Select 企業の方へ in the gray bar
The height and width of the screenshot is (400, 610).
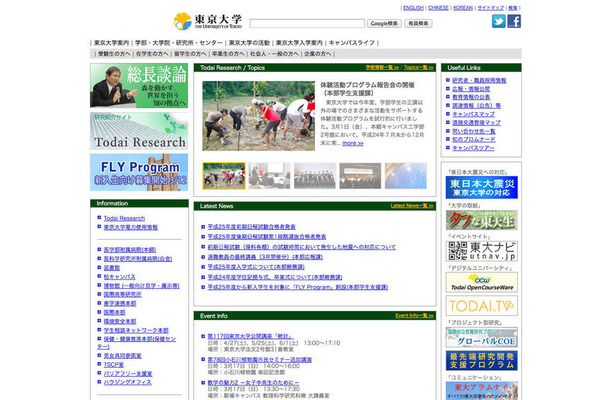(317, 54)
